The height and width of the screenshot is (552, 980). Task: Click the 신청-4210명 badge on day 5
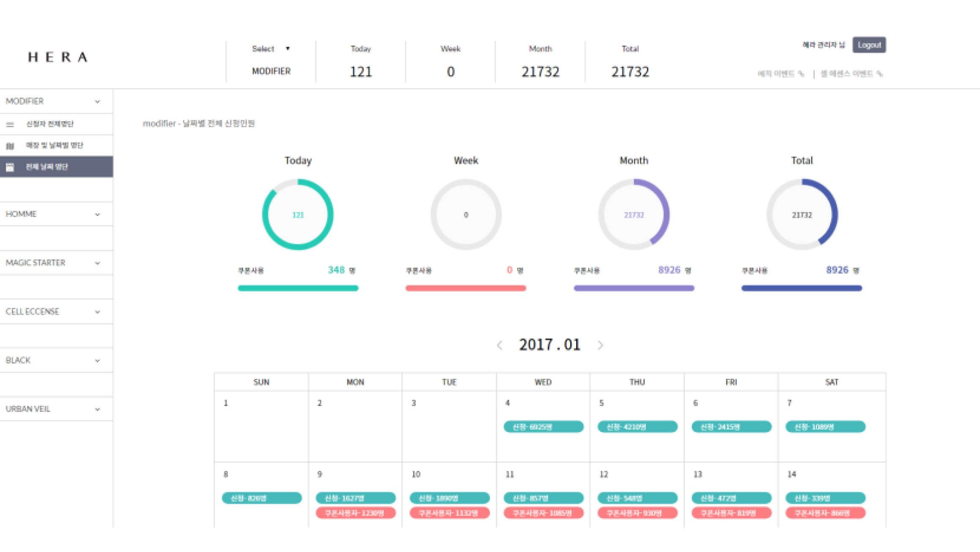click(x=637, y=427)
